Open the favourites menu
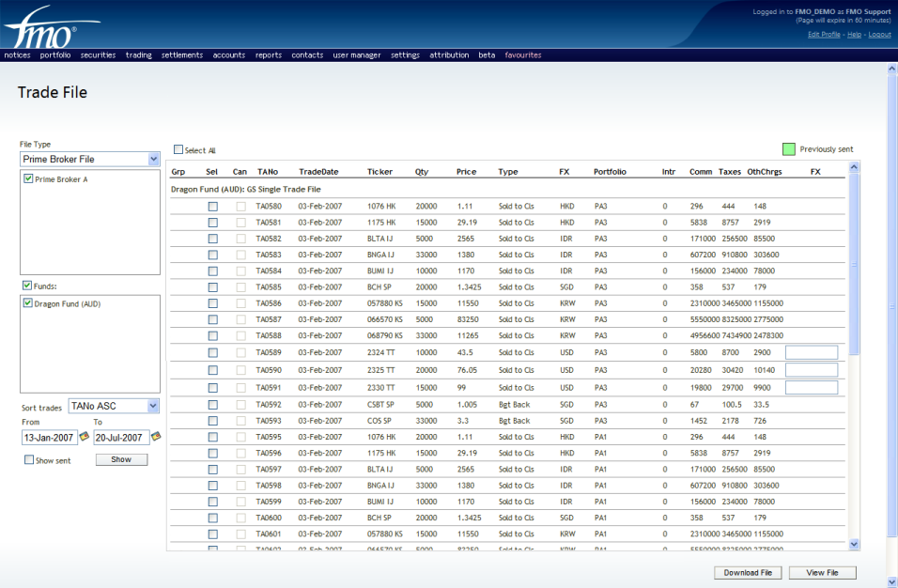The width and height of the screenshot is (898, 588). pos(523,55)
